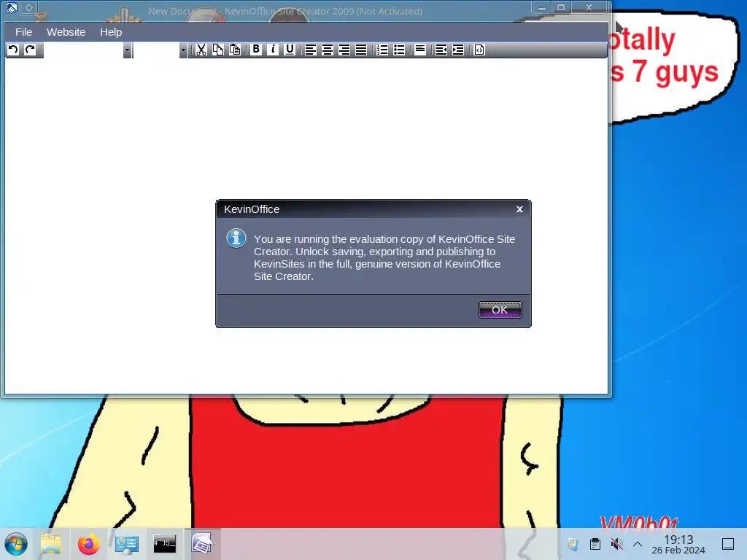Viewport: 747px width, 560px height.
Task: Click inside the font name combo box
Action: 83,50
